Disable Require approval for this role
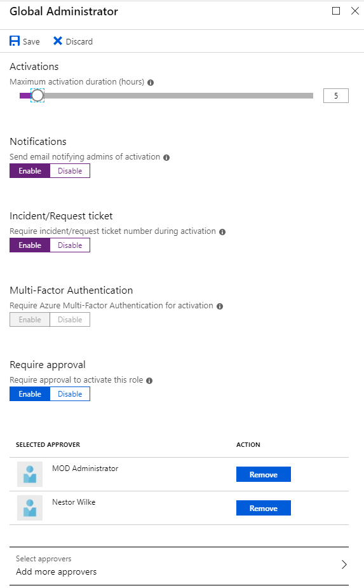The image size is (364, 588). tap(70, 394)
